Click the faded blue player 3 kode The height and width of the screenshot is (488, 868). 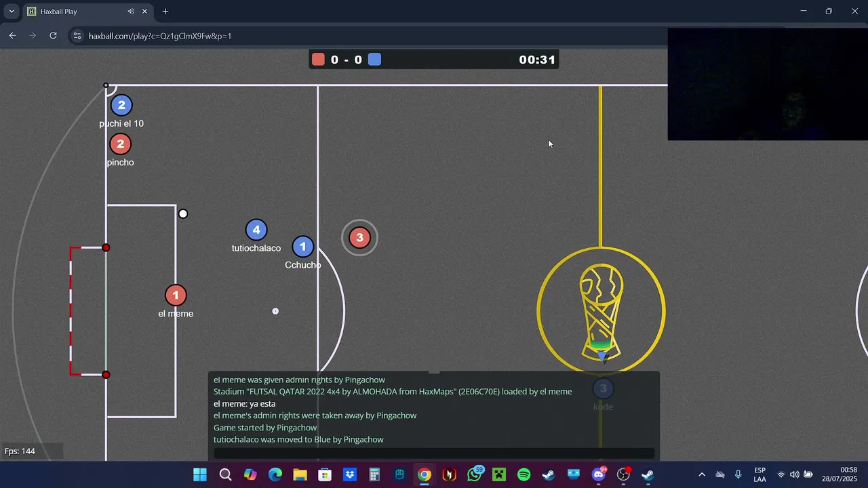pyautogui.click(x=603, y=388)
